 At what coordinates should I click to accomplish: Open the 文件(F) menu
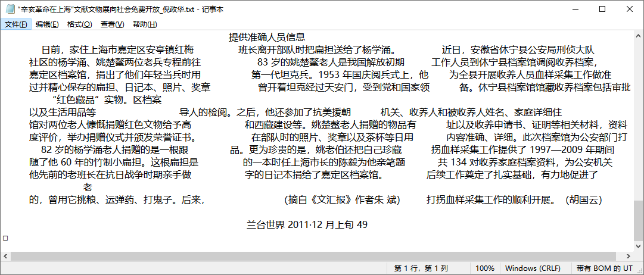click(x=16, y=24)
